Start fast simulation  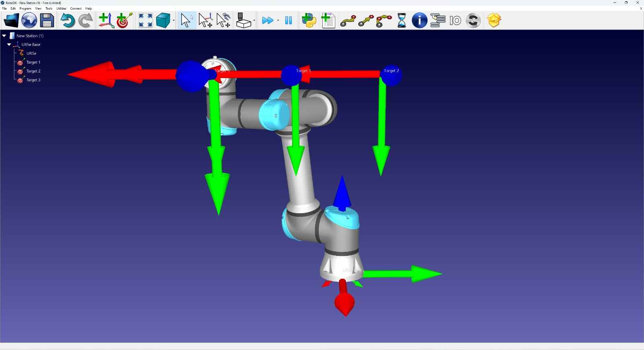(267, 21)
